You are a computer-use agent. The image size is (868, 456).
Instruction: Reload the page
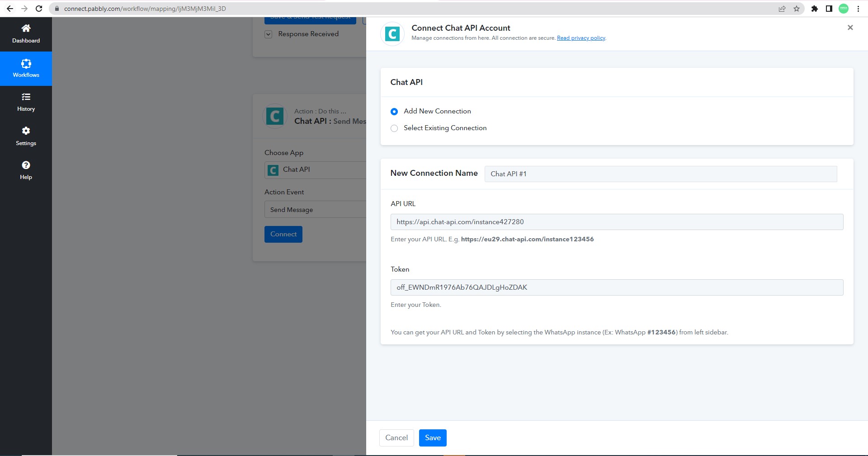39,9
